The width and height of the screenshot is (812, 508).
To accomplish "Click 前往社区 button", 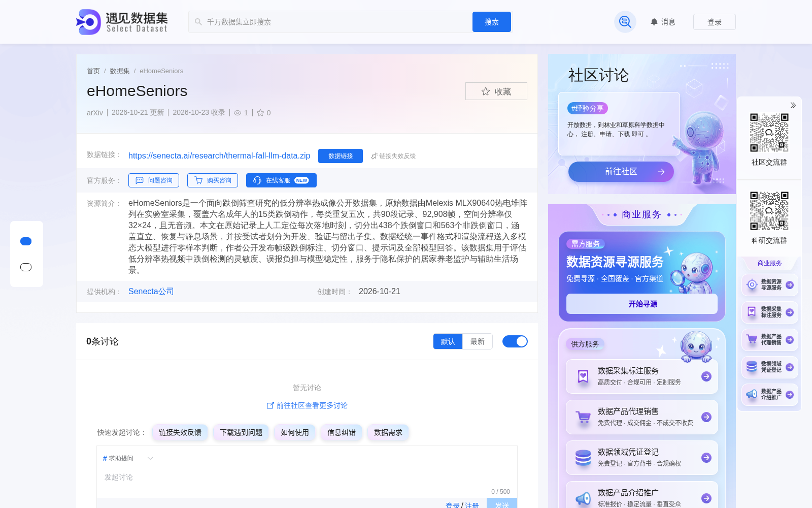I will click(621, 172).
